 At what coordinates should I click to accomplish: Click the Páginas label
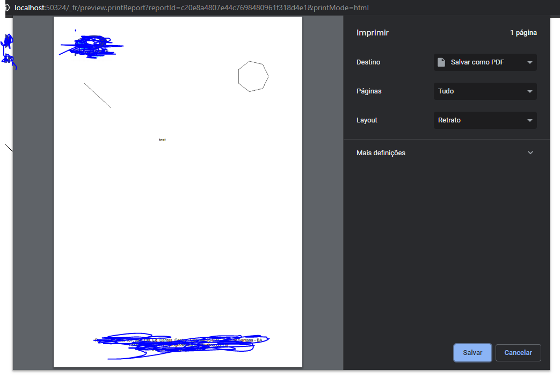pyautogui.click(x=368, y=91)
